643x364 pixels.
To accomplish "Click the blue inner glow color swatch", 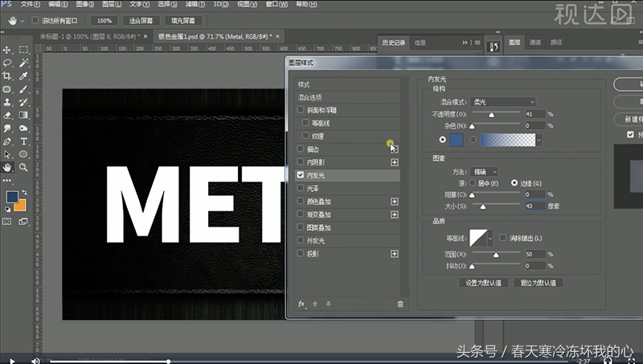I will point(456,140).
